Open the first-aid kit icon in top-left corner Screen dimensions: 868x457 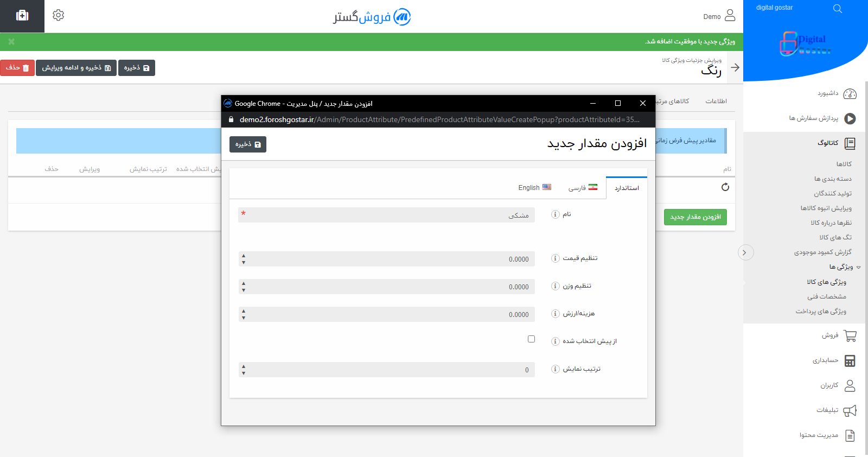pyautogui.click(x=22, y=16)
